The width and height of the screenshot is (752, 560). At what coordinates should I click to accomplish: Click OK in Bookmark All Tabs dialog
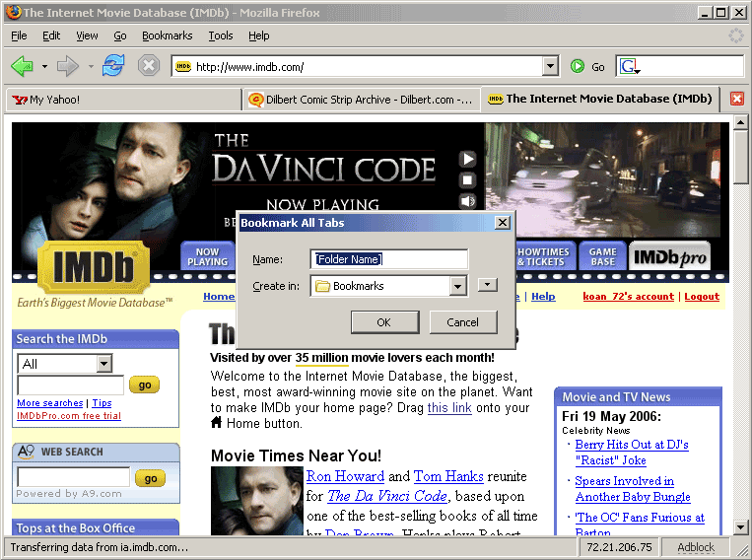384,322
